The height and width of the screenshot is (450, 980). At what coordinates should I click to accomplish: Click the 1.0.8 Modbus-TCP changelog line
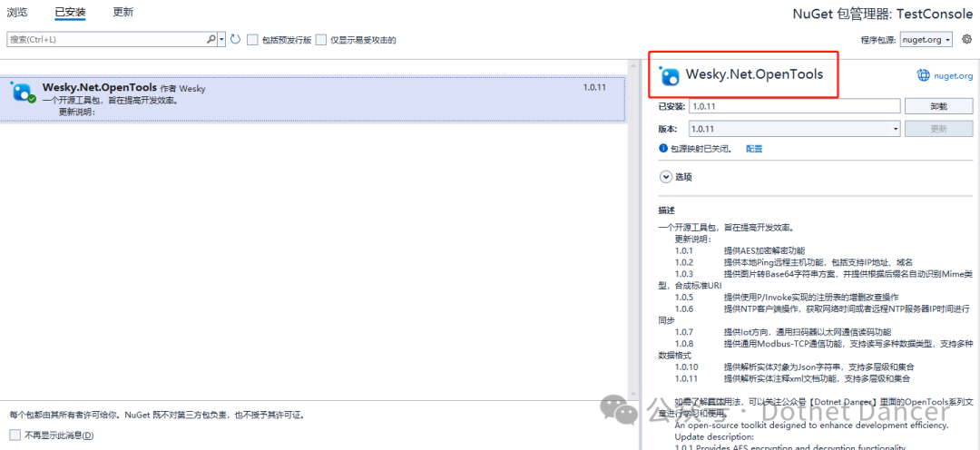(x=824, y=343)
